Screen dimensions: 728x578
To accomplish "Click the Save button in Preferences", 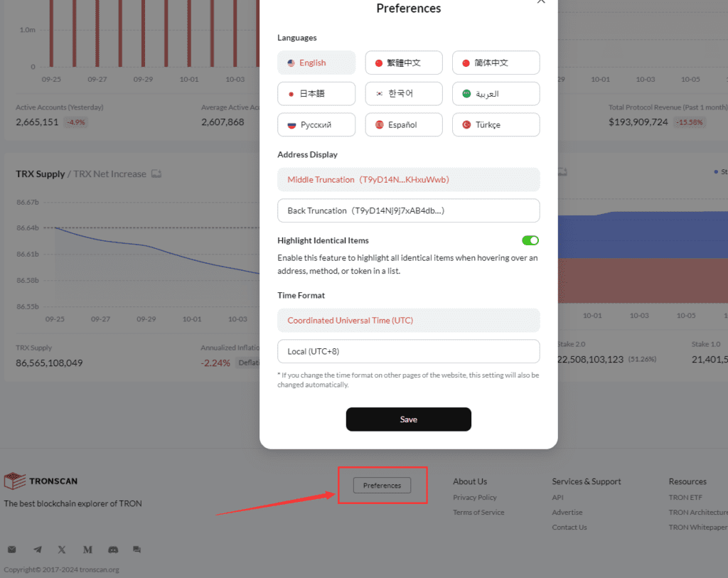I will tap(408, 419).
